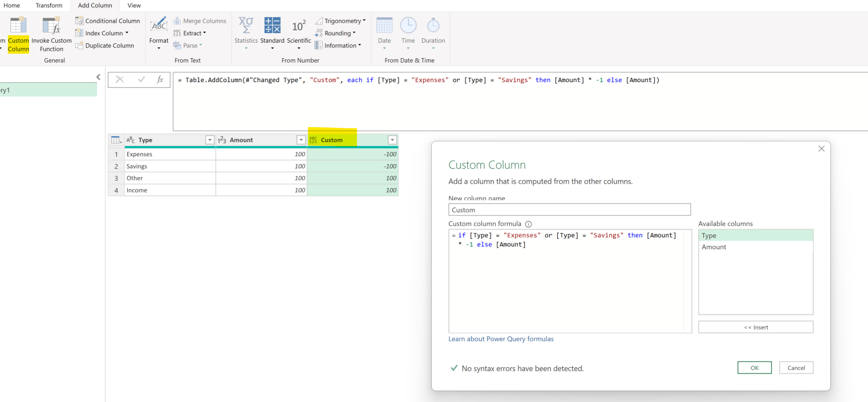Select the Add Column tab
Screen dimensions: 868x402
point(95,5)
